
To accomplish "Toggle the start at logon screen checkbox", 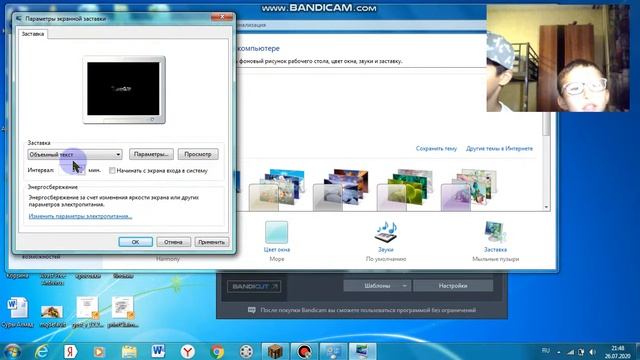I will pos(112,171).
